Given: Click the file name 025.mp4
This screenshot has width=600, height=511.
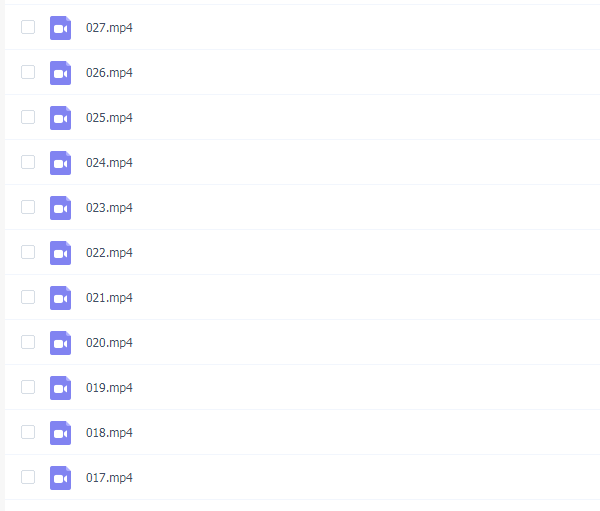Looking at the screenshot, I should [x=109, y=118].
